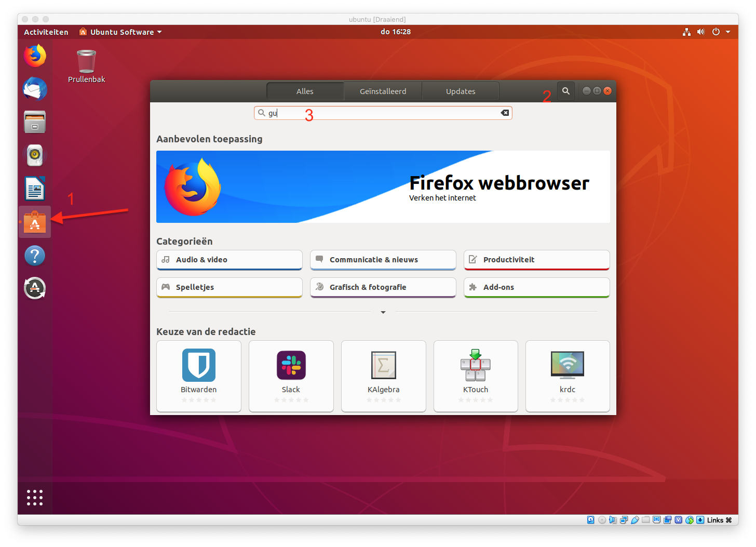This screenshot has width=756, height=547.
Task: Open Thunderbird mail in the dock
Action: pyautogui.click(x=35, y=89)
